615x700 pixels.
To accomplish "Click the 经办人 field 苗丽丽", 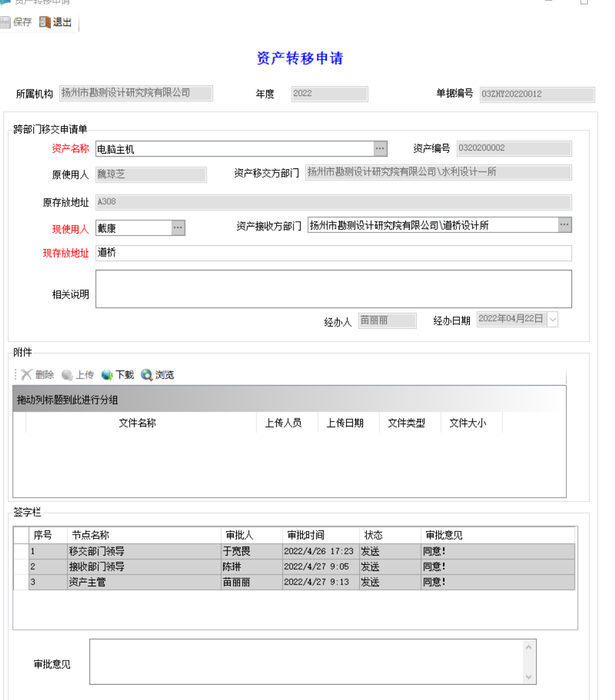I will click(x=387, y=321).
